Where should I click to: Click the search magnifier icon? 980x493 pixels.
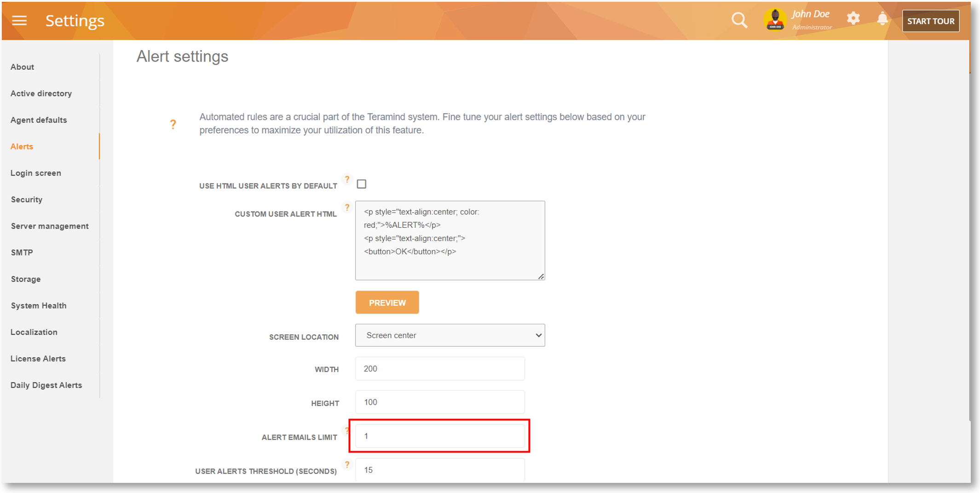coord(739,20)
